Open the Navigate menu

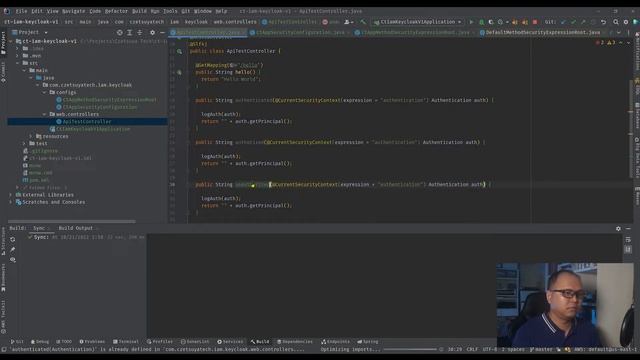(73, 11)
